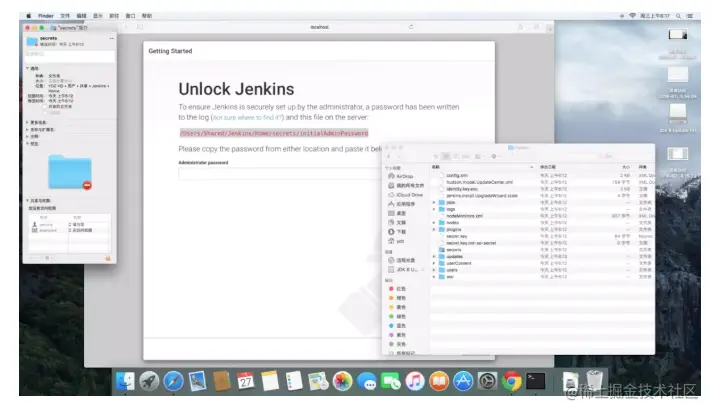This screenshot has width=712, height=414.
Task: Open the 窗口 menu
Action: pyautogui.click(x=130, y=16)
